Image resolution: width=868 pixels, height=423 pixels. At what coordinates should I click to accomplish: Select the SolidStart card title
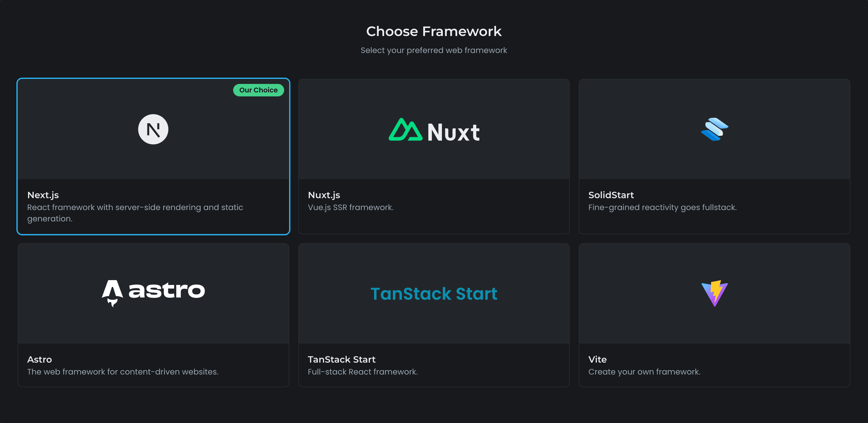tap(611, 195)
